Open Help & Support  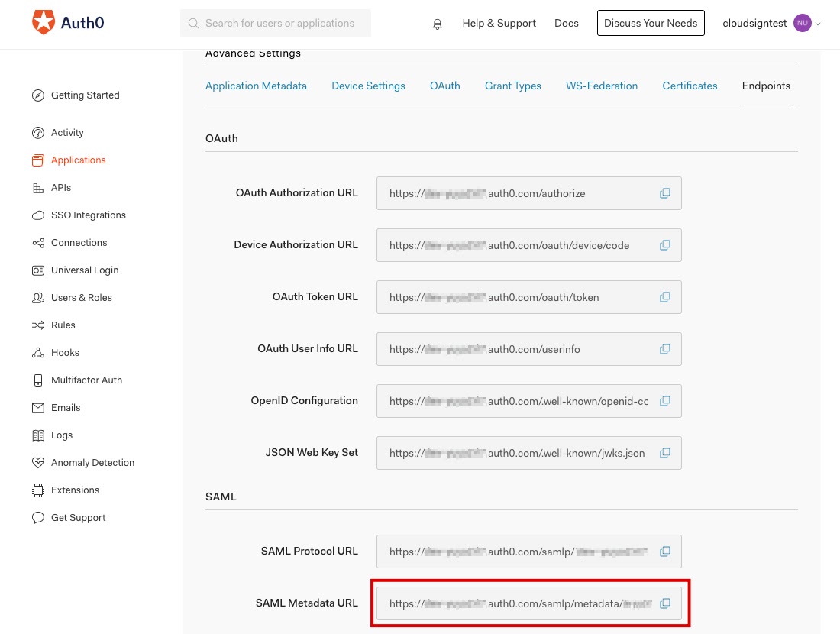[499, 23]
